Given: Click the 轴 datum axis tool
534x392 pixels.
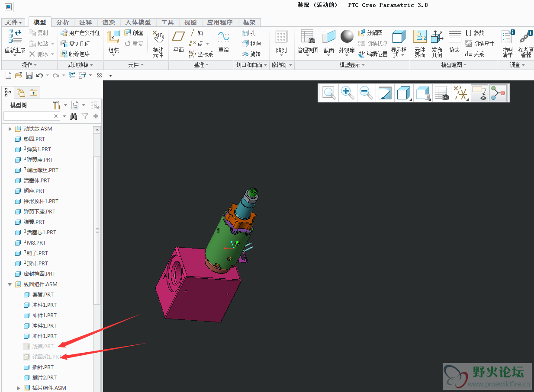Looking at the screenshot, I should click(196, 33).
